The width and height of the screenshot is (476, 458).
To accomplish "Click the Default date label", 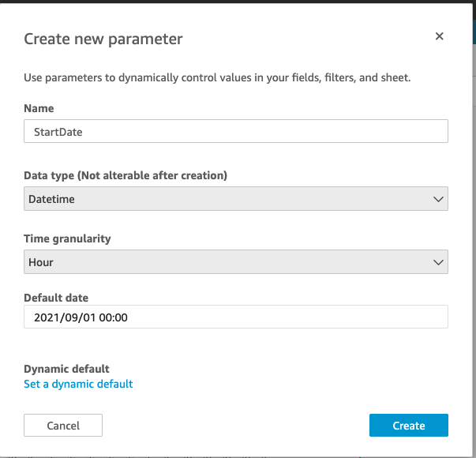I will [x=56, y=298].
